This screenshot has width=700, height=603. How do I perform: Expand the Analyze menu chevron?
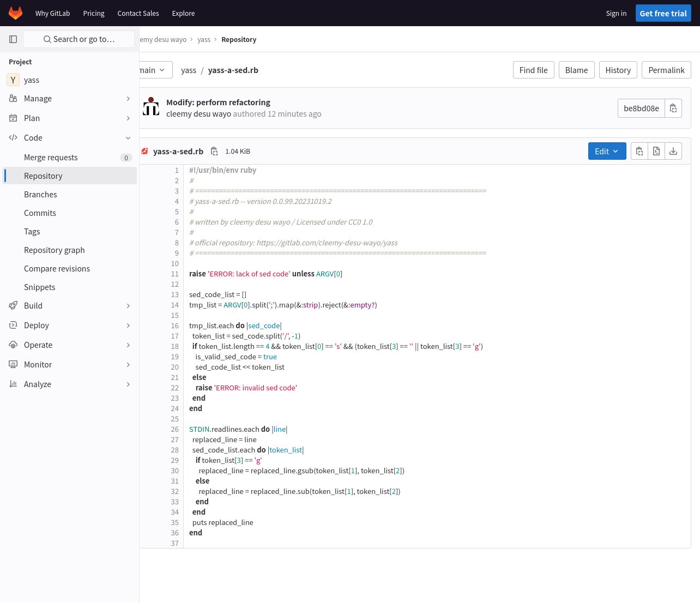pyautogui.click(x=128, y=384)
